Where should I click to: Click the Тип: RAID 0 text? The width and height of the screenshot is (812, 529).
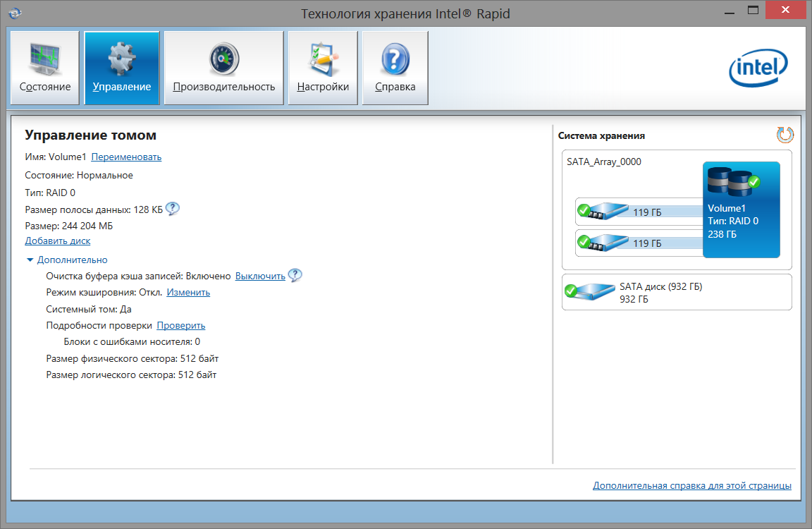point(50,193)
